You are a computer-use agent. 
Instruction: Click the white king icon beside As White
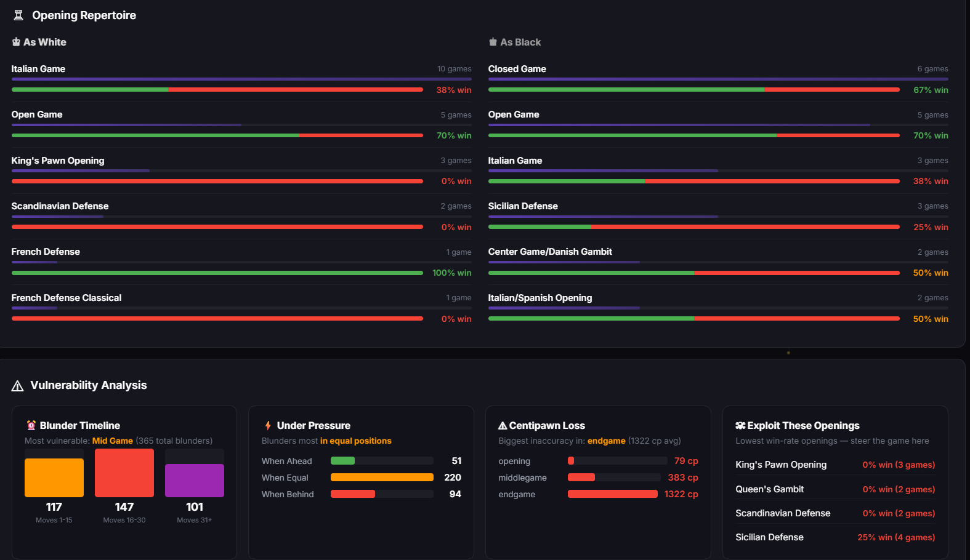16,42
